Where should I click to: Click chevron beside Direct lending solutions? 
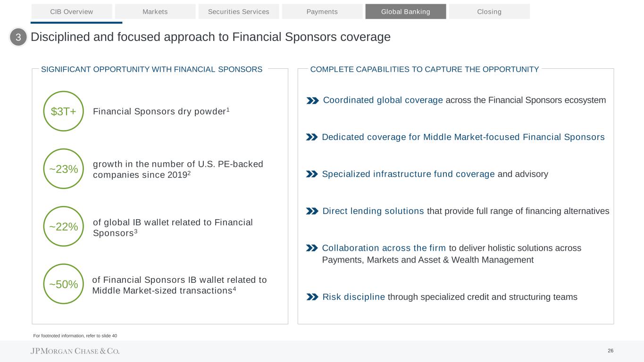click(312, 211)
